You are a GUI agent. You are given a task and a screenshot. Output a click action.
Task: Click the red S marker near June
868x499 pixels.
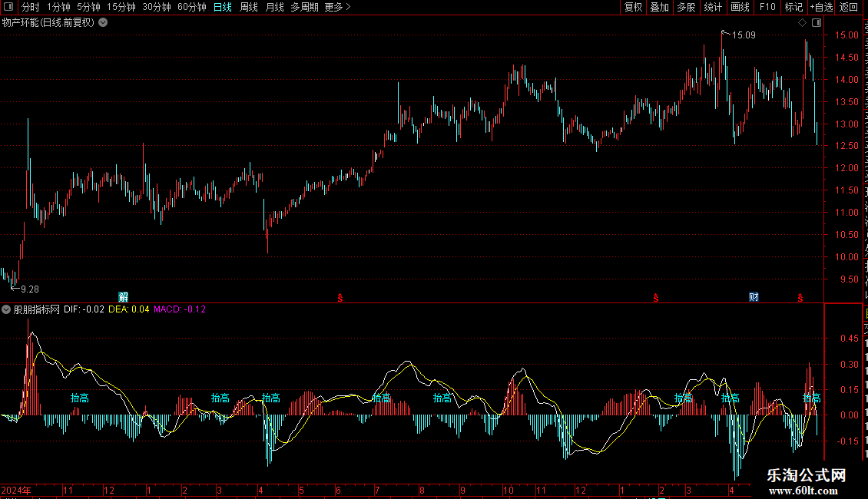(340, 298)
